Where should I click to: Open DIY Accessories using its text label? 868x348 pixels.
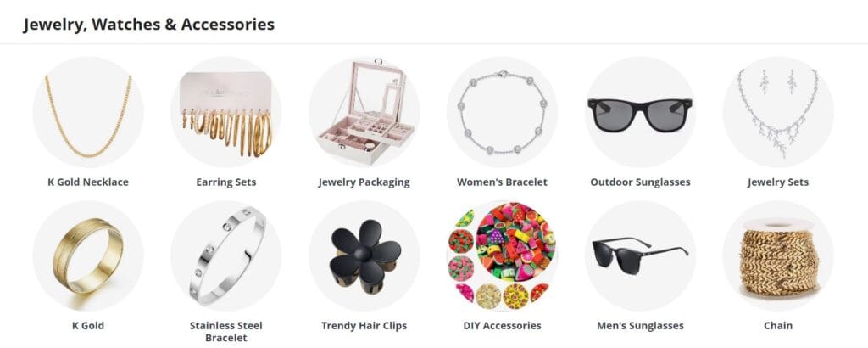pos(502,326)
